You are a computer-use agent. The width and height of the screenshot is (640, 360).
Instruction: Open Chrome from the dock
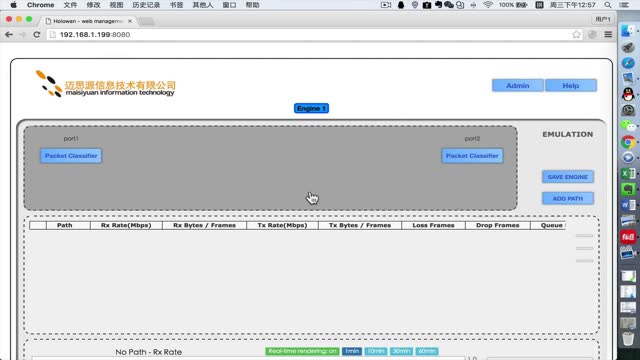point(628,142)
